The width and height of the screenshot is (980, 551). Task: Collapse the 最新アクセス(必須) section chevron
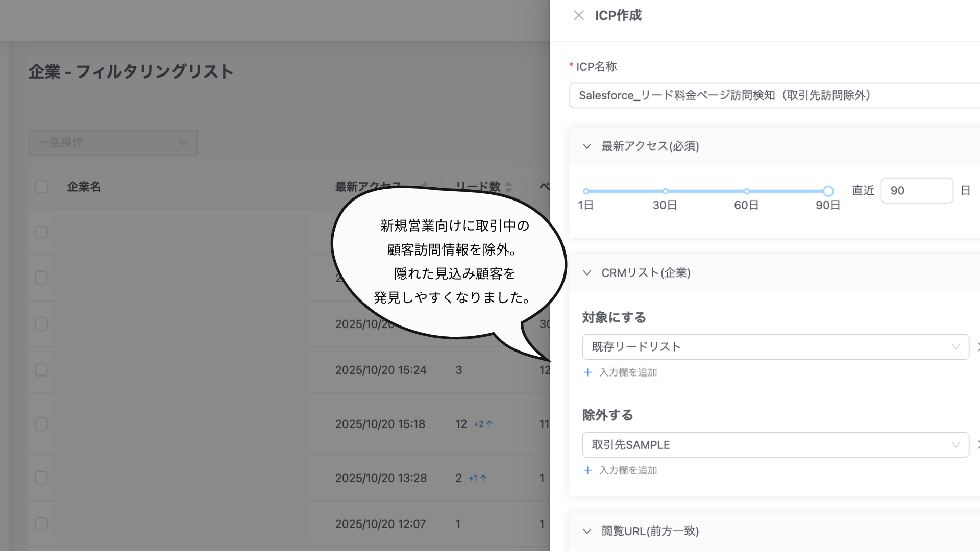[x=587, y=146]
